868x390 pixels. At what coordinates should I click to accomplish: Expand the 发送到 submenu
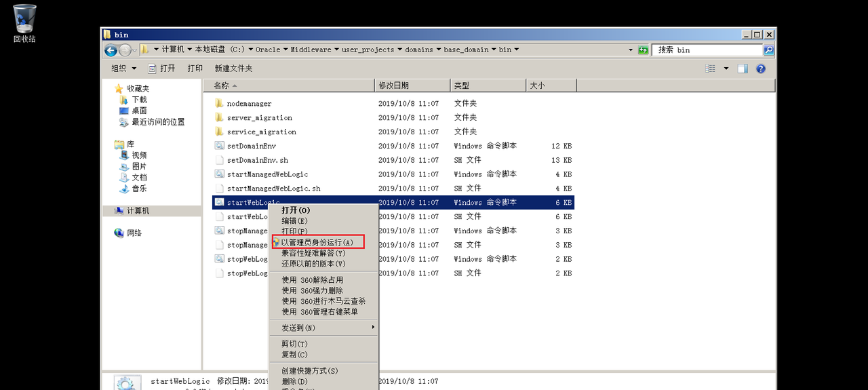324,328
